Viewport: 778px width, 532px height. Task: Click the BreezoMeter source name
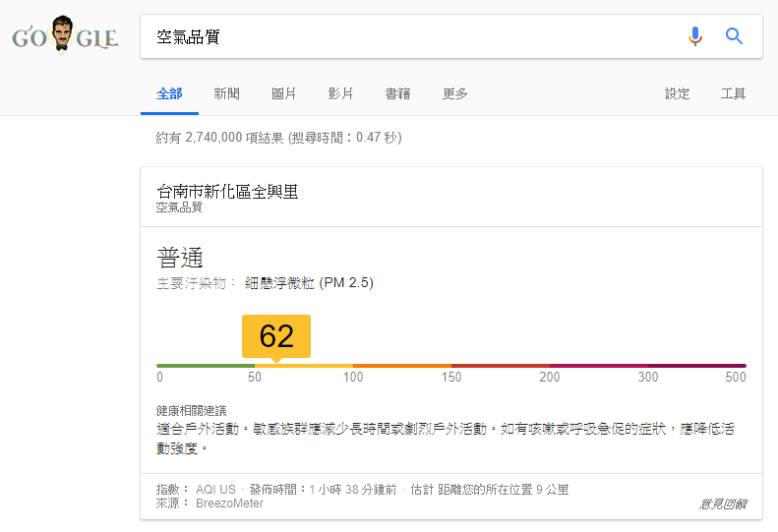pos(229,503)
